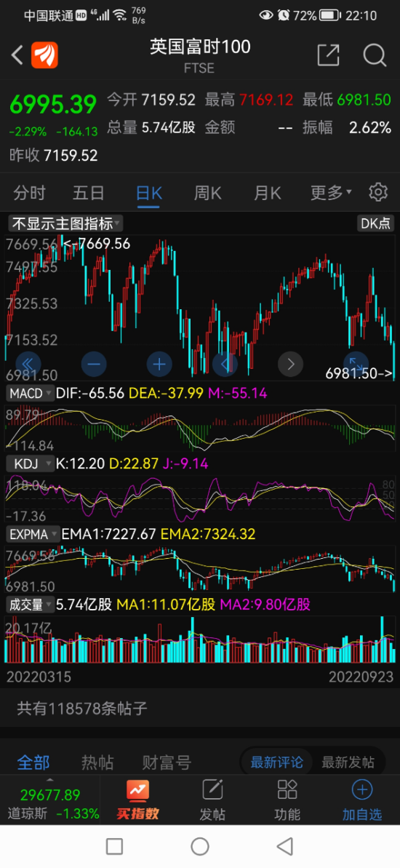Show 最新评论 sorted posts
Viewport: 400px width, 868px height.
point(276,763)
